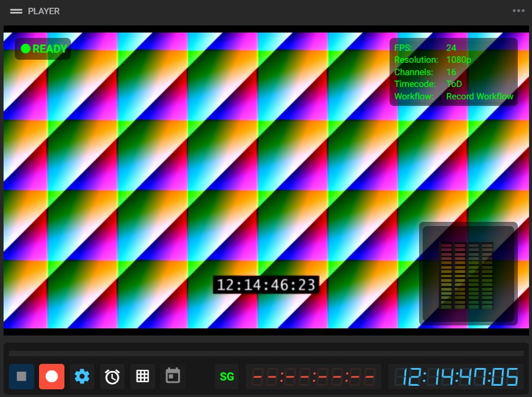Screen dimensions: 532x397
Task: Open the scheduler alarm clock tool
Action: [x=112, y=376]
